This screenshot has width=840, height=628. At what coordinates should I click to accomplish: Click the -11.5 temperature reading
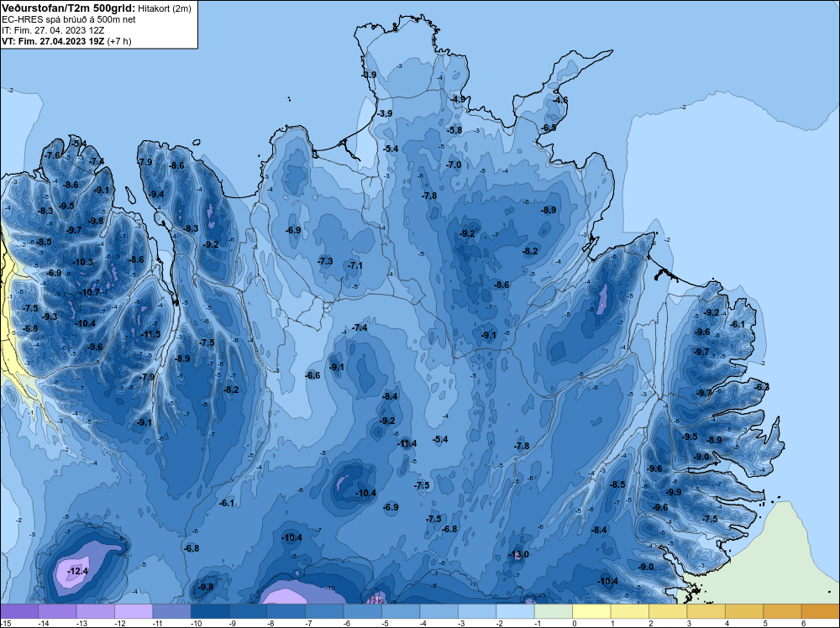(150, 335)
